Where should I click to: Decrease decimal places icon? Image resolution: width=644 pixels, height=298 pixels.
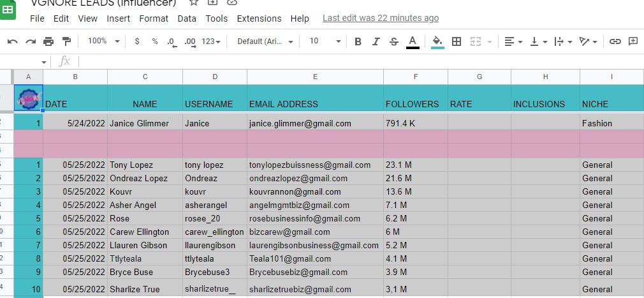pos(172,42)
